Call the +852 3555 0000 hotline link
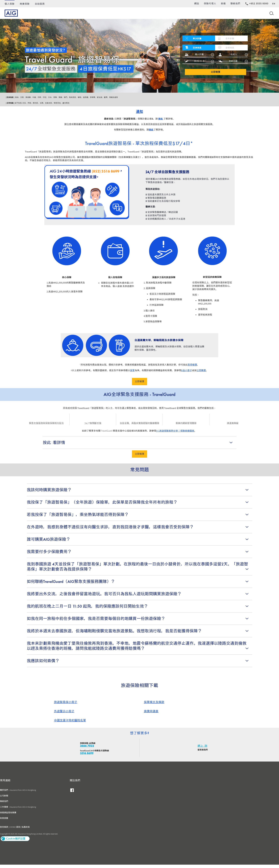The height and width of the screenshot is (868, 279). click(x=259, y=4)
